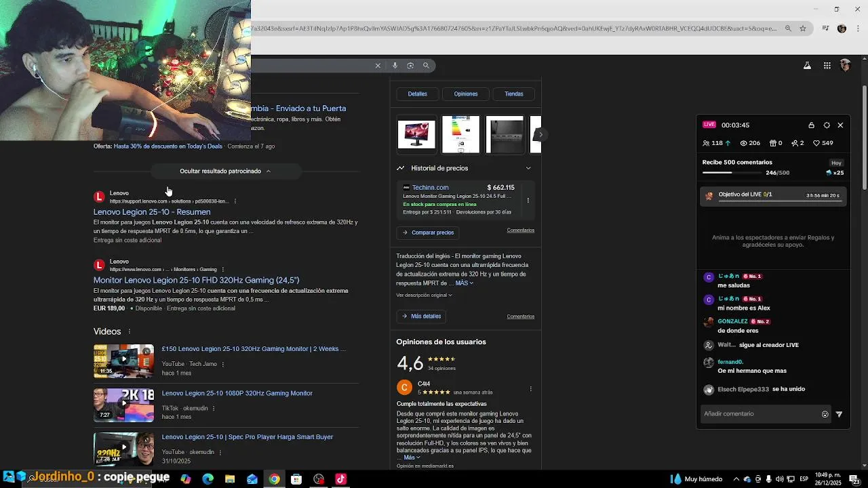Viewport: 868px width, 488px height.
Task: Open 'Monitor Lenovo Legion 25-10 FHD 320Hz Gaming' link
Action: click(x=196, y=280)
